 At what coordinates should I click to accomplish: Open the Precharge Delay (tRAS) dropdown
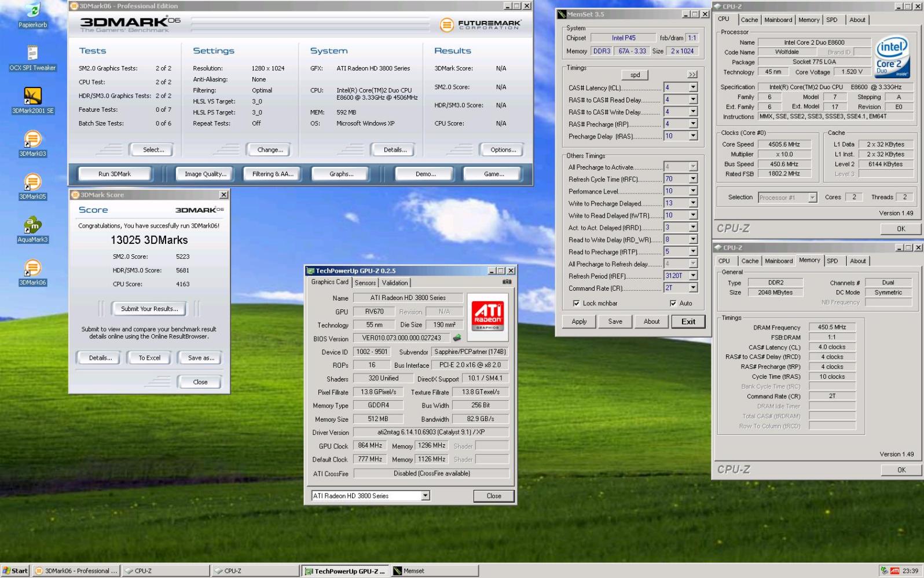(x=692, y=136)
